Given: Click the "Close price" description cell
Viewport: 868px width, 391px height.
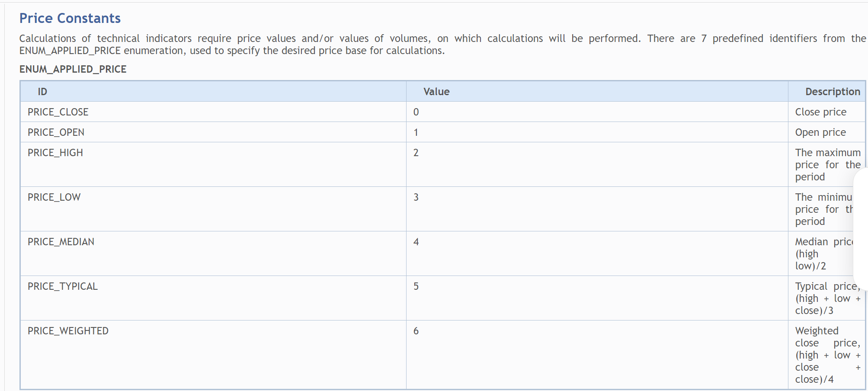Looking at the screenshot, I should click(x=820, y=112).
